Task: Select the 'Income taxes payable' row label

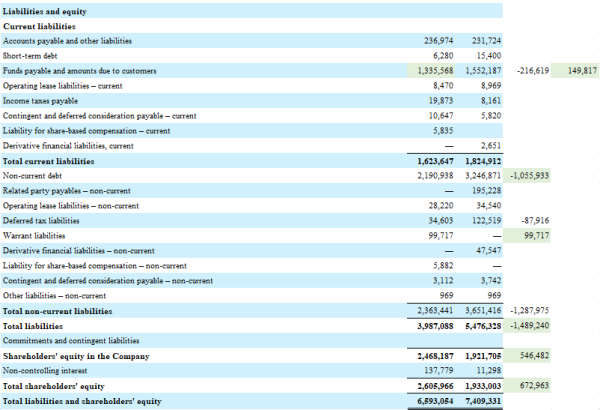Action: pos(40,100)
